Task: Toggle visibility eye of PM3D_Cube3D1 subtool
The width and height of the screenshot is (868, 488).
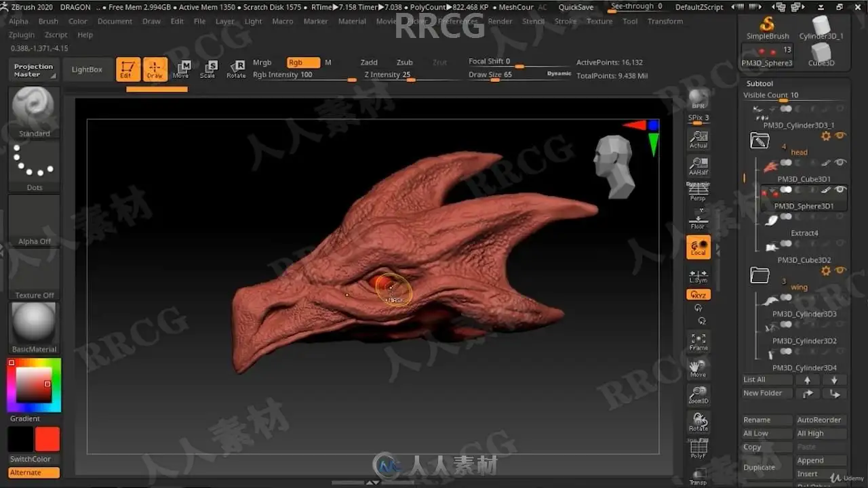Action: coord(840,163)
